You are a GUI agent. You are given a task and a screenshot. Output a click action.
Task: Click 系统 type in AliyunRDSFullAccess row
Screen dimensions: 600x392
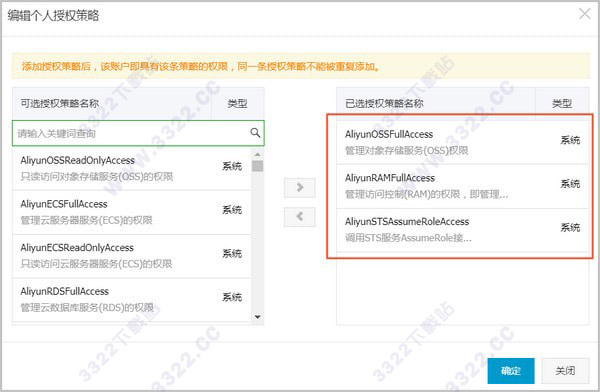pos(232,297)
